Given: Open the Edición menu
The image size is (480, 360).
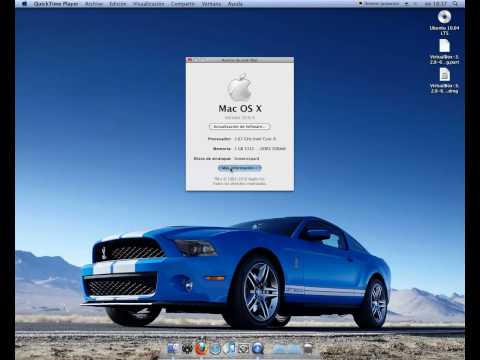Looking at the screenshot, I should coord(118,4).
